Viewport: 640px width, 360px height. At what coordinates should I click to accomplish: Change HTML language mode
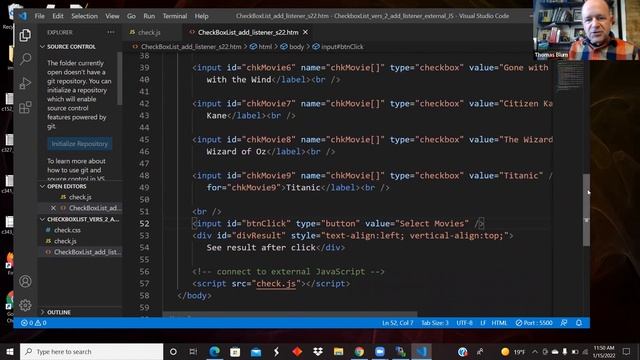(499, 323)
